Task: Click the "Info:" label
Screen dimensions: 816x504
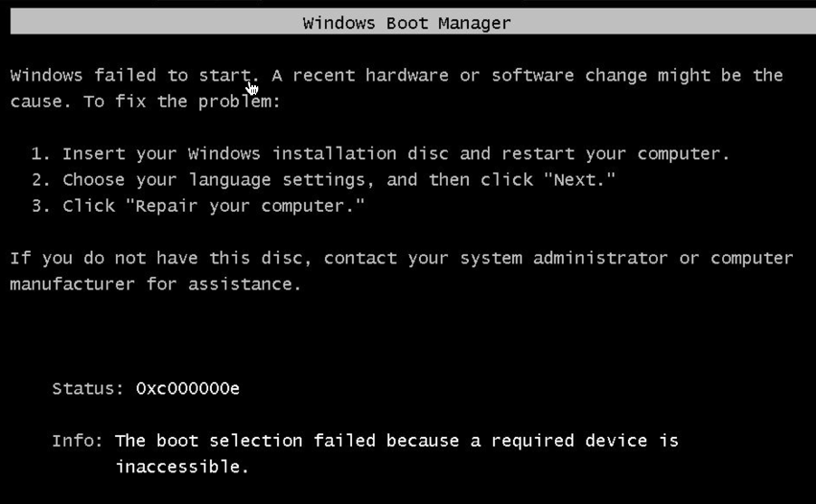Action: tap(78, 441)
